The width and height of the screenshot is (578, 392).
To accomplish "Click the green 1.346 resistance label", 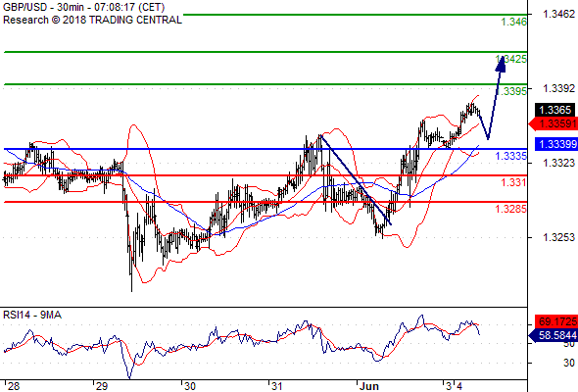I will [514, 22].
